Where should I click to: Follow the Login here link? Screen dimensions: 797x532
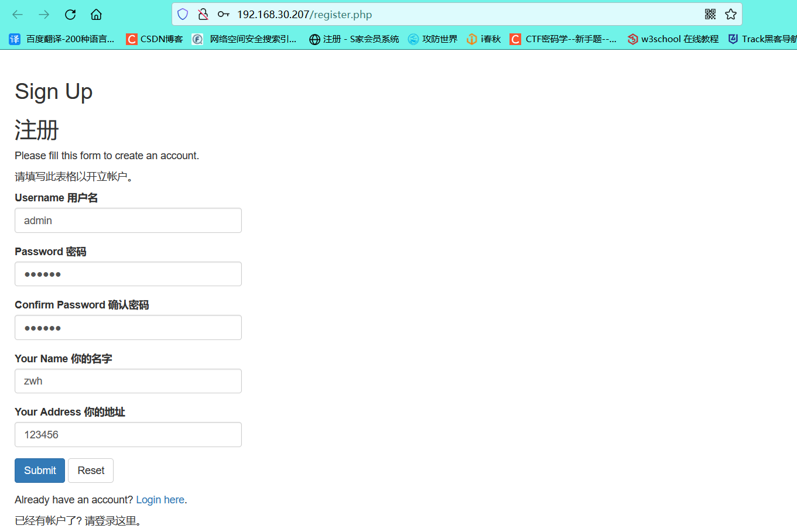160,500
